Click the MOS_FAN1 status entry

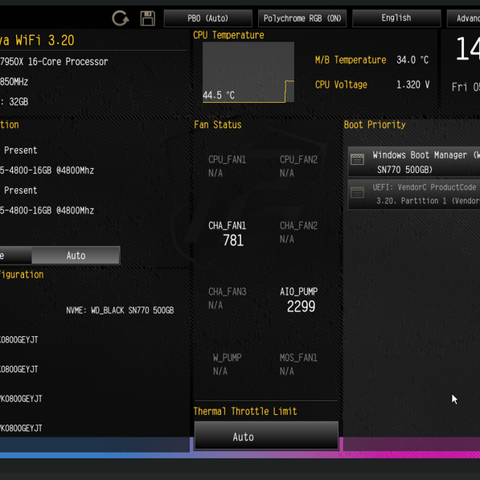(298, 364)
